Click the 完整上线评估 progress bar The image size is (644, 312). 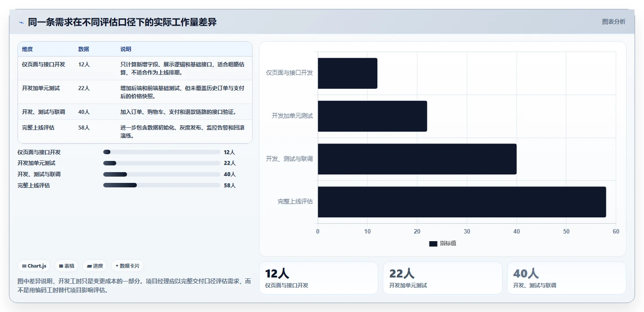click(x=162, y=185)
